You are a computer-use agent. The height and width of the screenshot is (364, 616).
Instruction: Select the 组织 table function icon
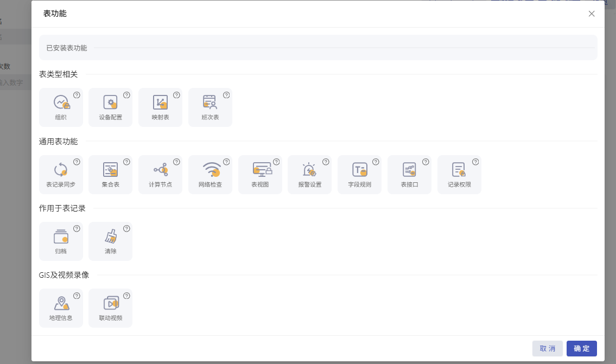(61, 103)
